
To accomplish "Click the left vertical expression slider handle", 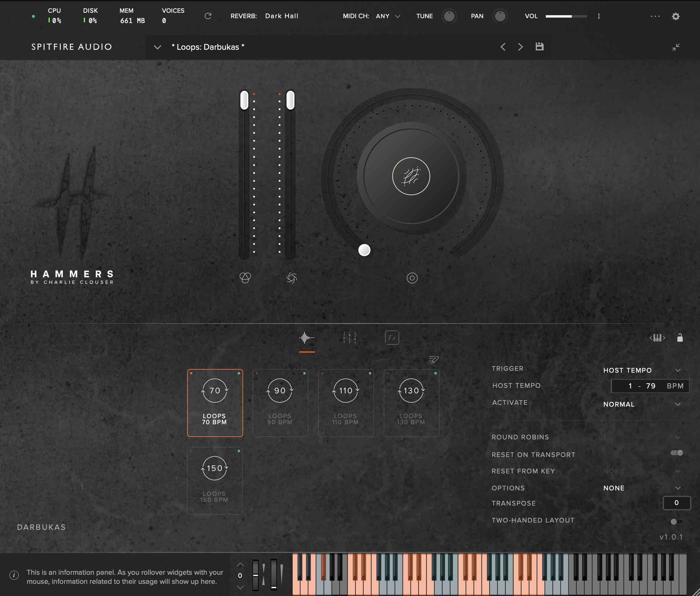I will click(244, 100).
